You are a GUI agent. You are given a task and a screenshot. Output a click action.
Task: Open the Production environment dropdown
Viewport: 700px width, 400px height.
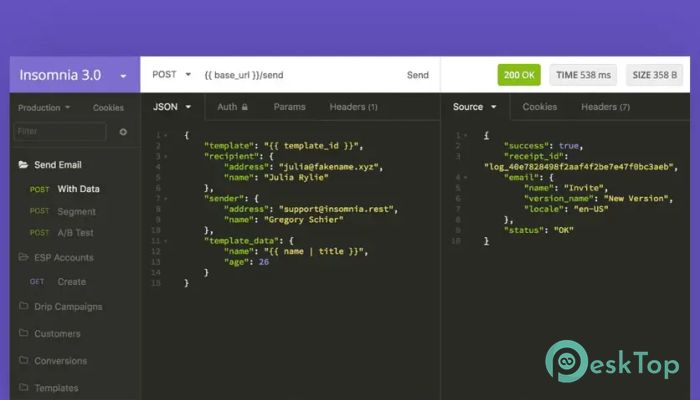pos(44,108)
